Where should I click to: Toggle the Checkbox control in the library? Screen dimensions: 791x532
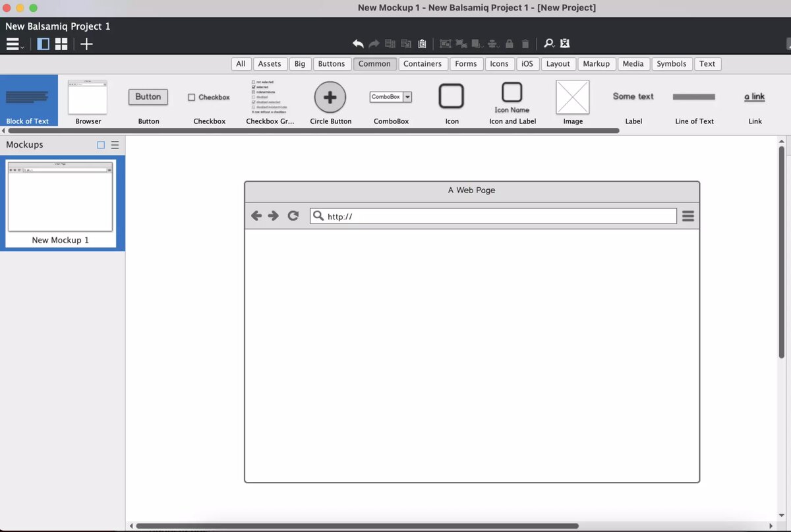[x=191, y=96]
